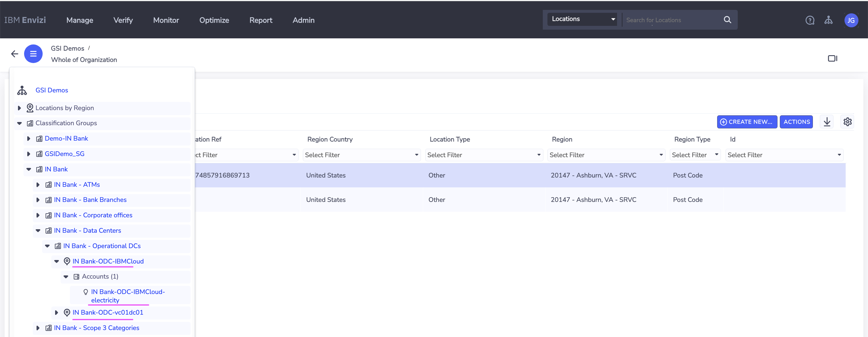Image resolution: width=868 pixels, height=337 pixels.
Task: Open Region Type Select Filter dropdown
Action: click(x=695, y=155)
